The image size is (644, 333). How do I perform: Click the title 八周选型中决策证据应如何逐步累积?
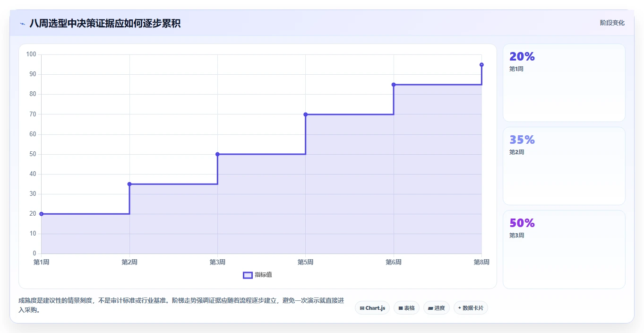[105, 23]
